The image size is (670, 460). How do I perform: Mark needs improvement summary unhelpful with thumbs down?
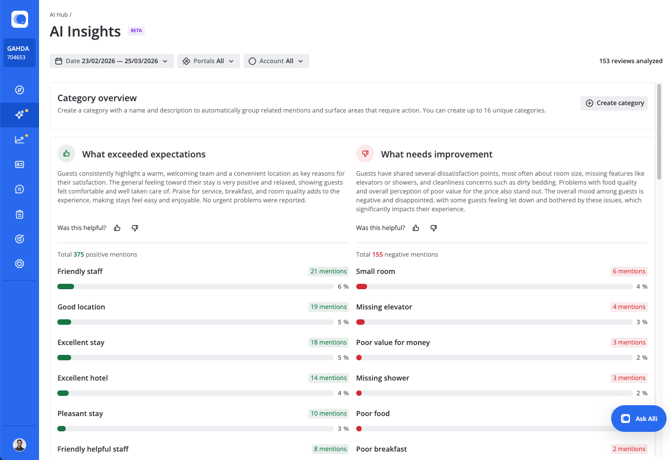(x=433, y=228)
